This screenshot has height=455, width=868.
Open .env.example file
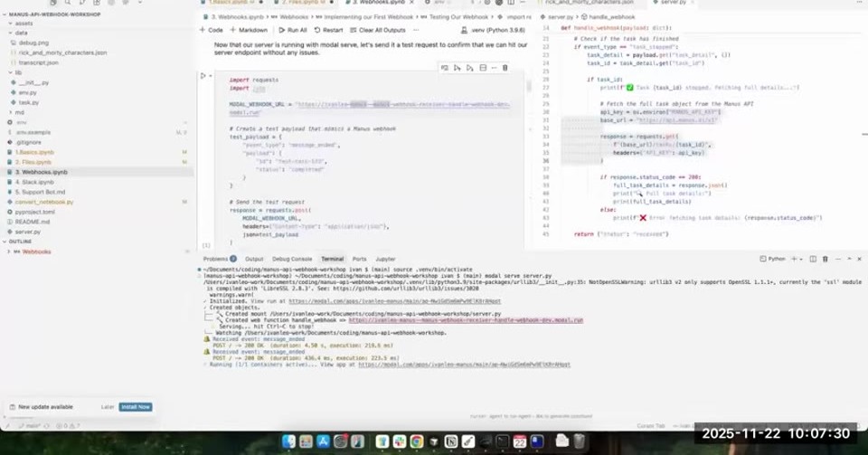pos(33,132)
